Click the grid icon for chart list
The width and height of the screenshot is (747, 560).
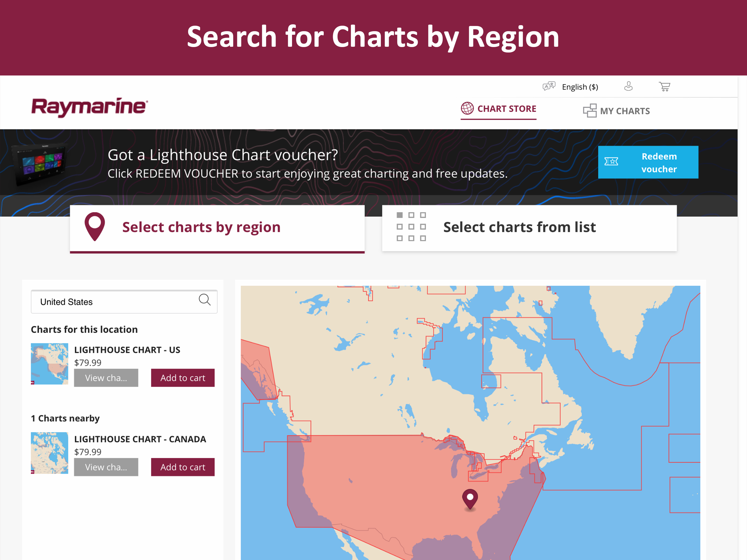(x=411, y=227)
